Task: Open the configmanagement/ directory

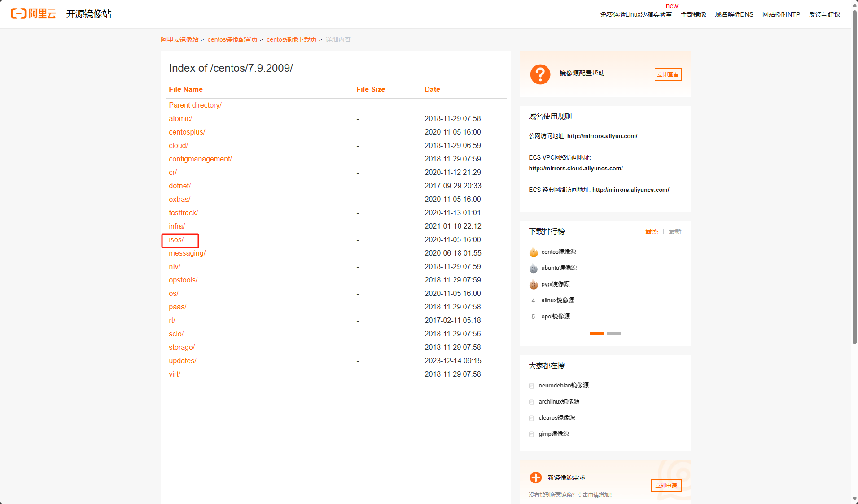Action: pyautogui.click(x=200, y=159)
